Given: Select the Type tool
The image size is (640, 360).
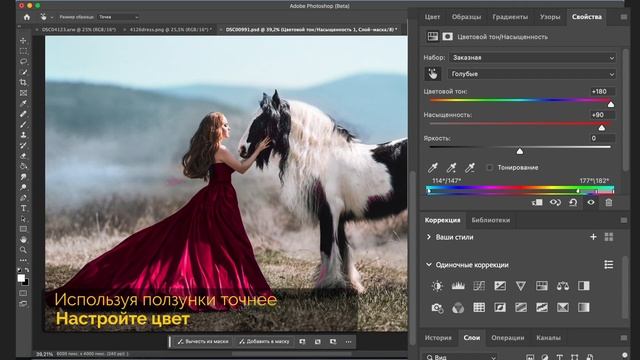Looking at the screenshot, I should (x=23, y=208).
